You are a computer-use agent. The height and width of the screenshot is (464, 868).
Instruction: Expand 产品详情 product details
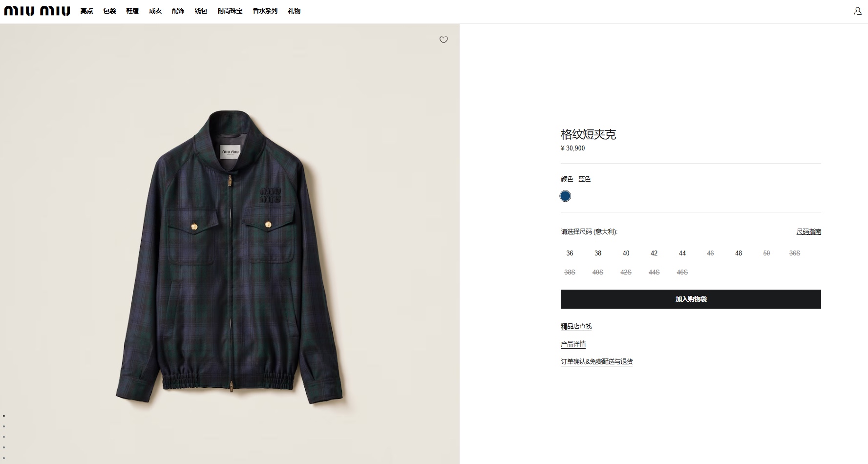click(x=573, y=344)
